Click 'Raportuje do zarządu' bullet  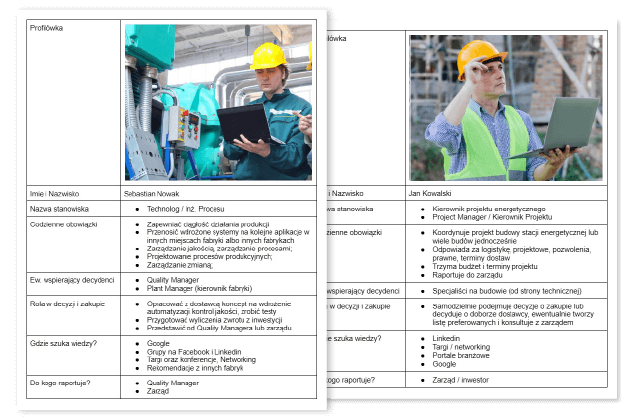(x=467, y=274)
